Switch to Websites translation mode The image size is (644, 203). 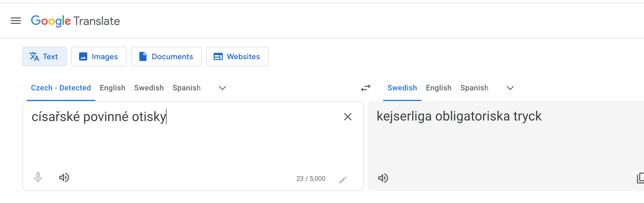pos(237,56)
